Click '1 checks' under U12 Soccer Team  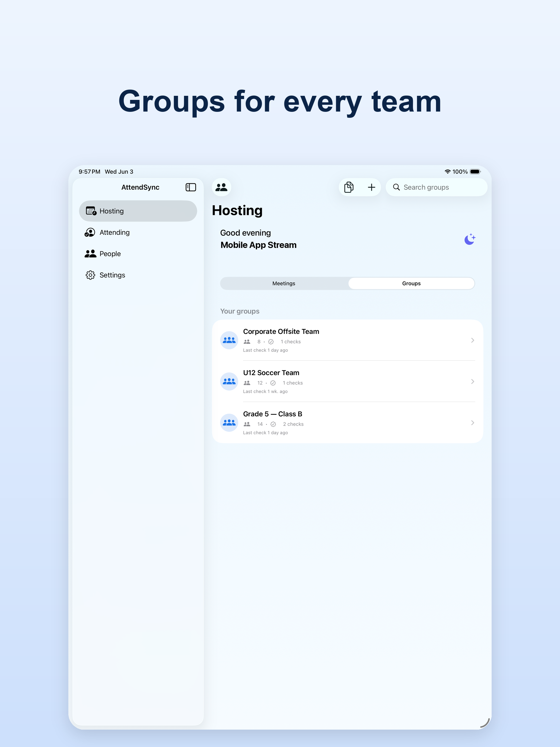pos(293,383)
